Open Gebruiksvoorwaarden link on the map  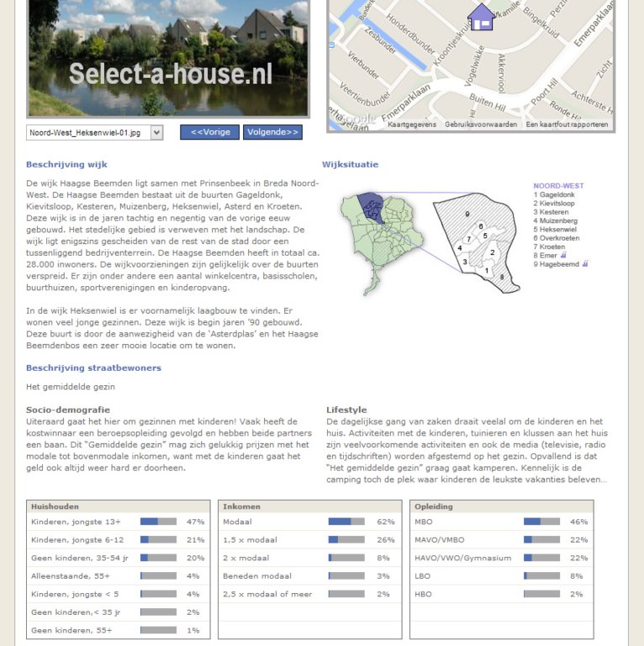[480, 124]
